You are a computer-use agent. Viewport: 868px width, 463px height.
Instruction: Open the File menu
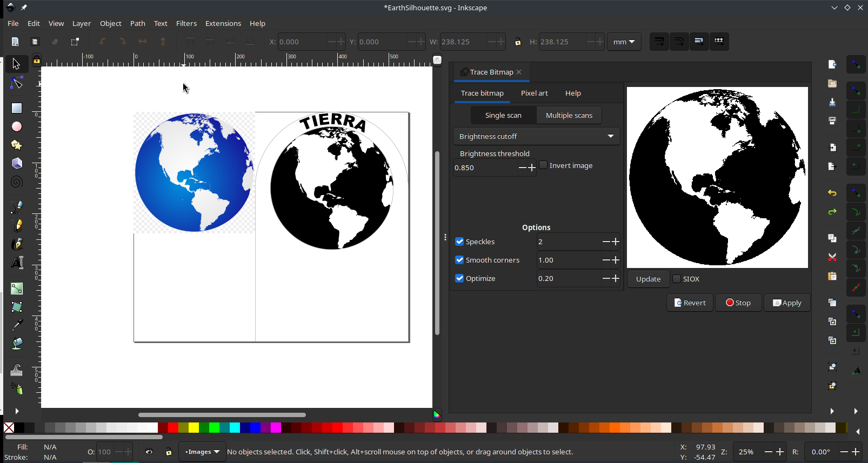coord(13,23)
